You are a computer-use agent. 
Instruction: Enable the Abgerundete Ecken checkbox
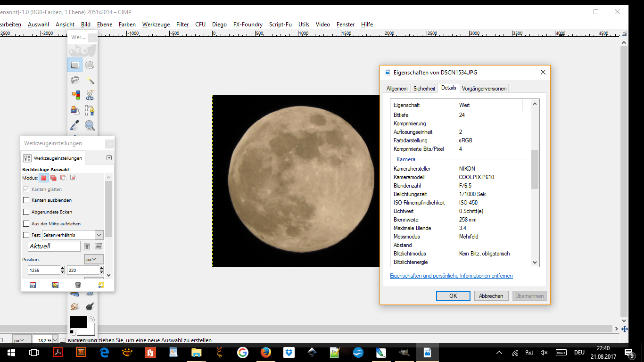[26, 212]
